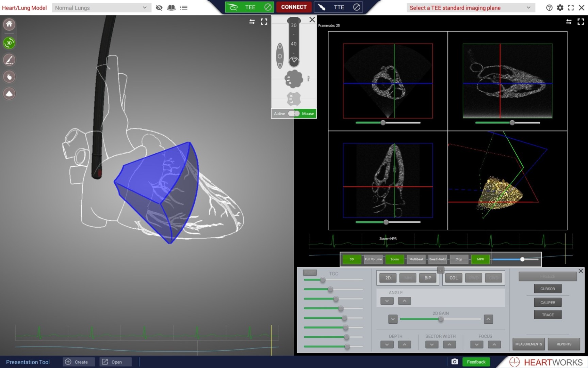Click the CONNECT button
This screenshot has width=588, height=368.
(x=294, y=7)
